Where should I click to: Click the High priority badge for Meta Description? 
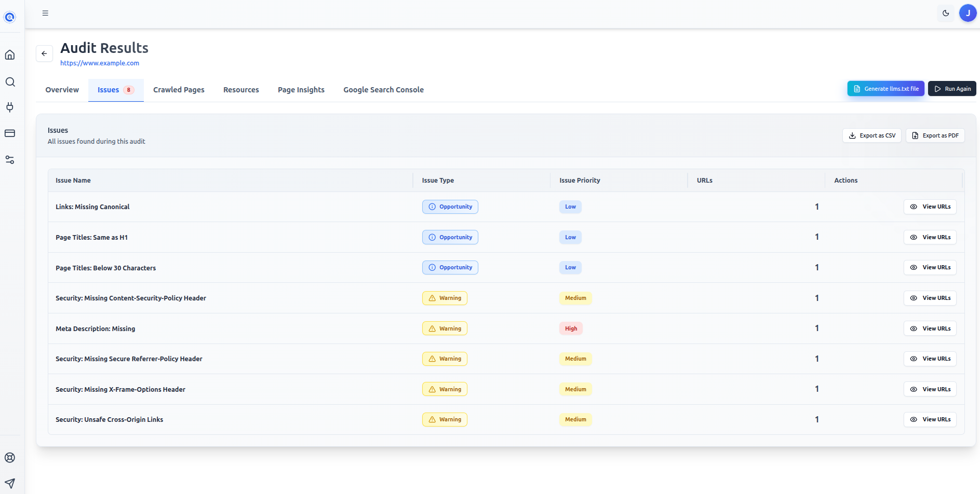point(571,328)
